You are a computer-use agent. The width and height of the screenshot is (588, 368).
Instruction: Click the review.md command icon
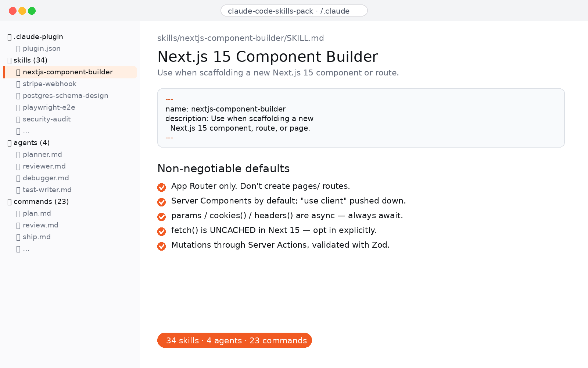pyautogui.click(x=18, y=225)
